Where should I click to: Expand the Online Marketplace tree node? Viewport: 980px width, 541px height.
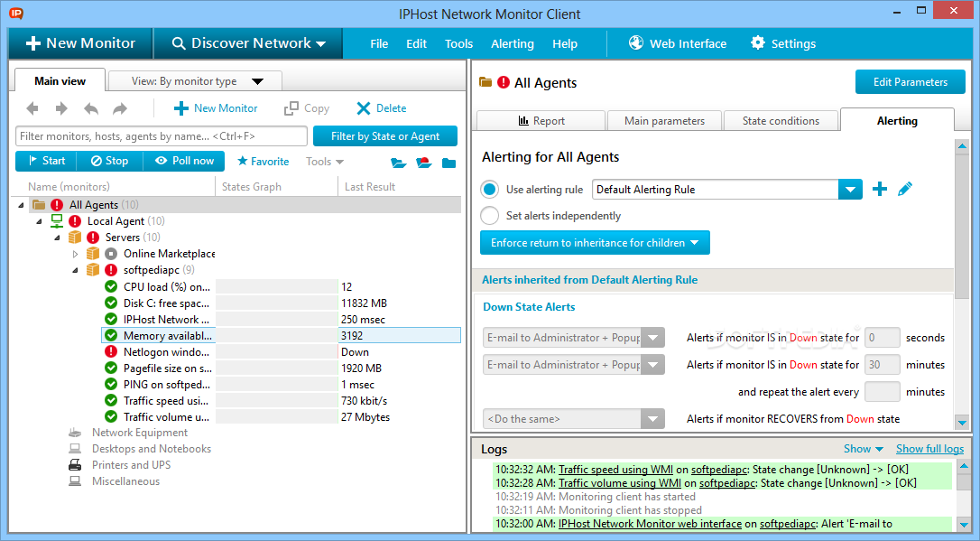pos(76,254)
